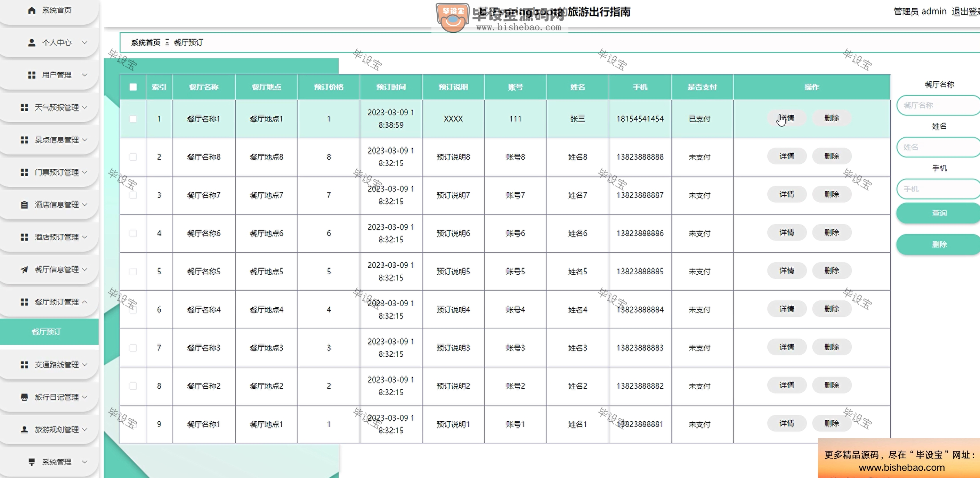This screenshot has width=980, height=478.
Task: Click the grid icon beside 交通路线管理
Action: (x=24, y=365)
